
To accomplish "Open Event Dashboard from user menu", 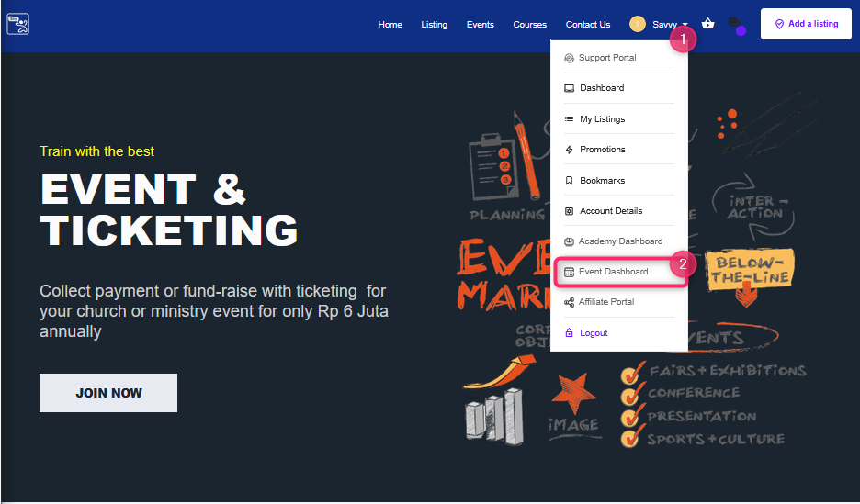I will (613, 272).
